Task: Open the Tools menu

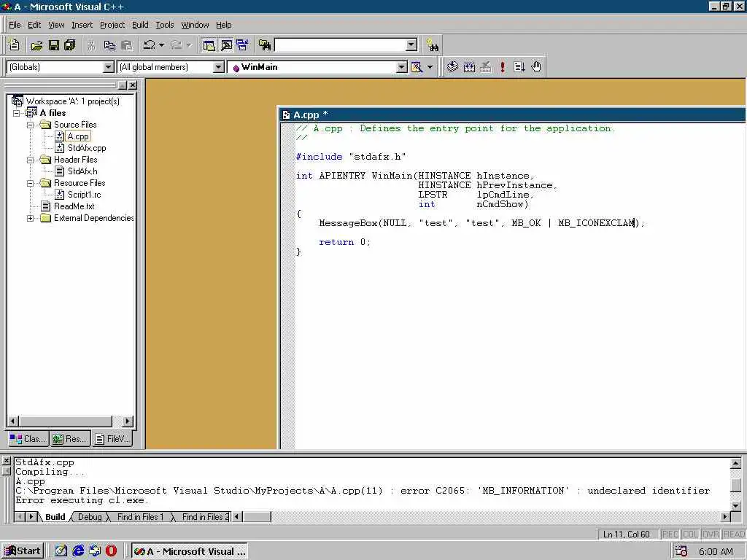Action: [165, 25]
